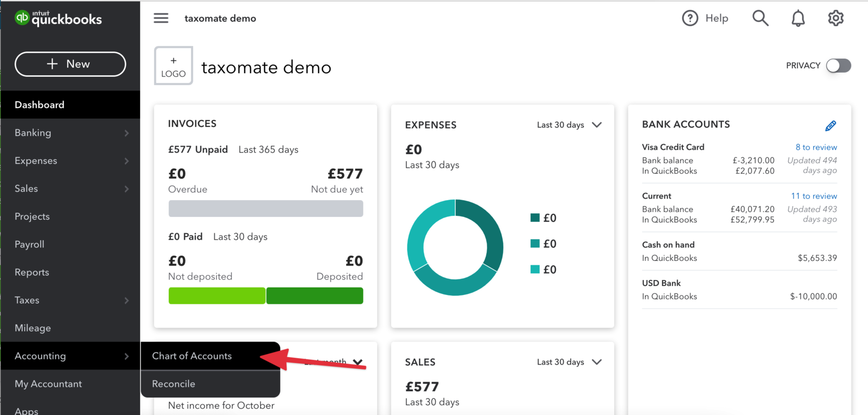Click lightest teal expense legend swatch
The height and width of the screenshot is (415, 868).
[535, 269]
